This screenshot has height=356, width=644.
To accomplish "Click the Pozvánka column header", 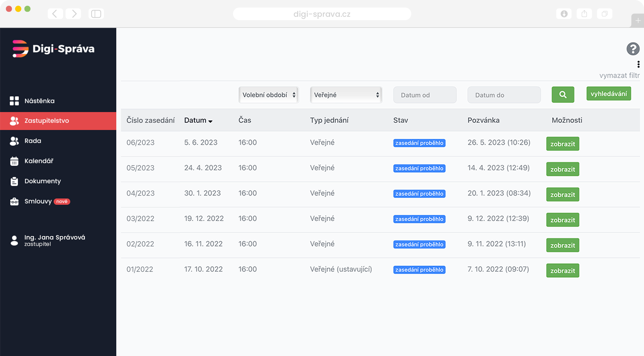I will click(483, 120).
